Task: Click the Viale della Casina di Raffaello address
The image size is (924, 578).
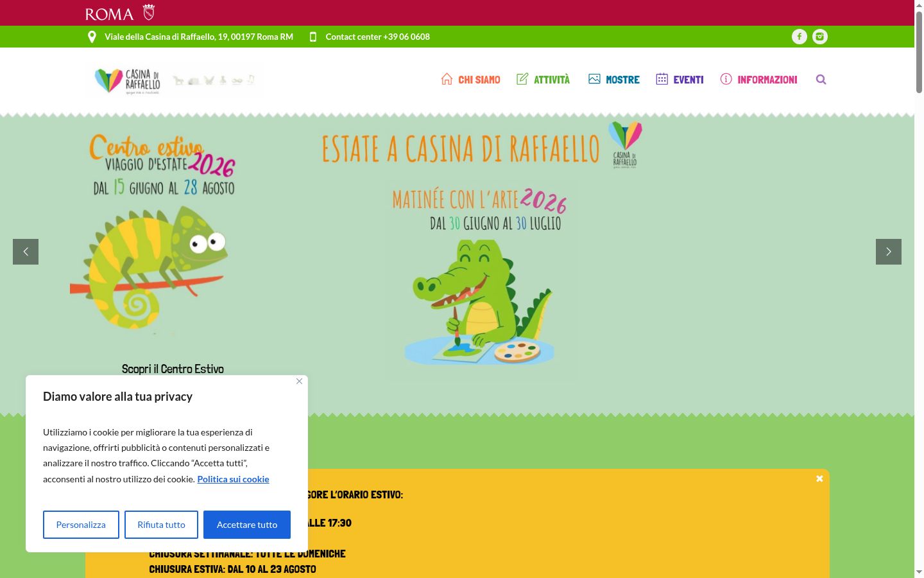Action: click(x=199, y=37)
